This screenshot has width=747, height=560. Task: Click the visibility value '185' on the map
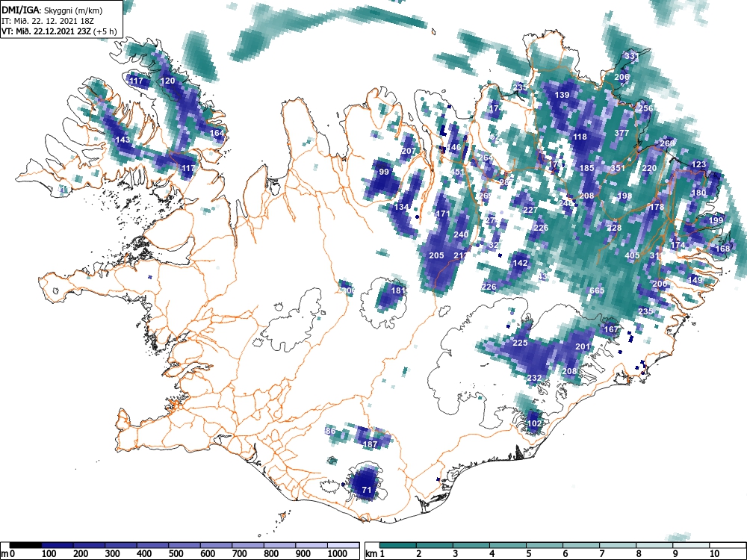(x=587, y=168)
